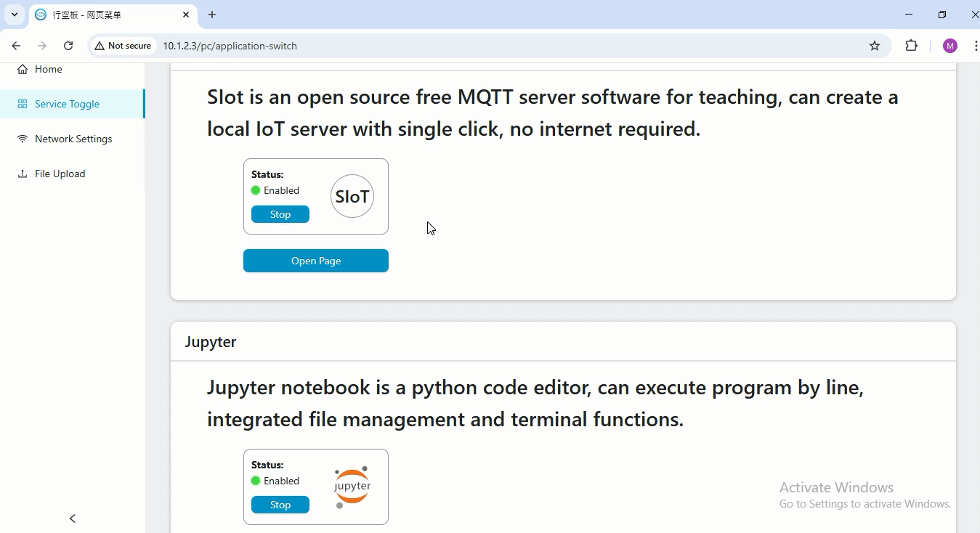Go forward in browser
This screenshot has height=533, width=980.
42,46
